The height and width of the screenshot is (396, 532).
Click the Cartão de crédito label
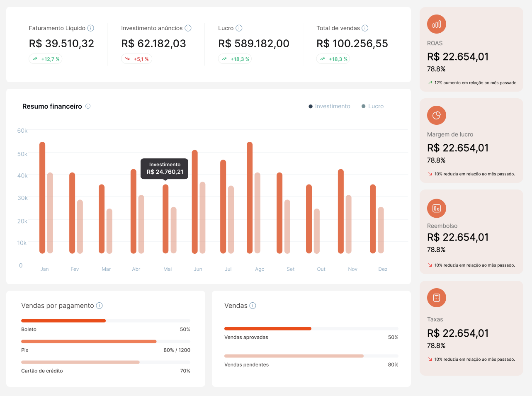42,371
